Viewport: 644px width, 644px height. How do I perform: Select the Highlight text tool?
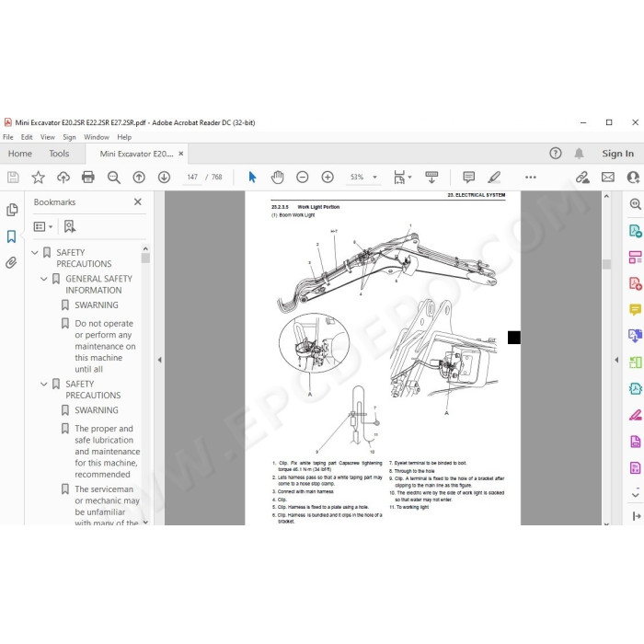(x=494, y=177)
